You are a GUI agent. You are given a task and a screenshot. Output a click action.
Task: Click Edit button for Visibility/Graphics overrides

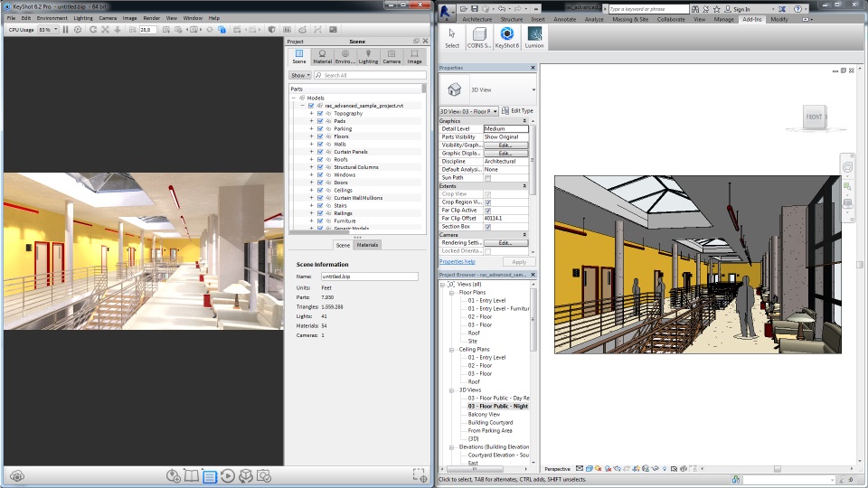pyautogui.click(x=505, y=145)
